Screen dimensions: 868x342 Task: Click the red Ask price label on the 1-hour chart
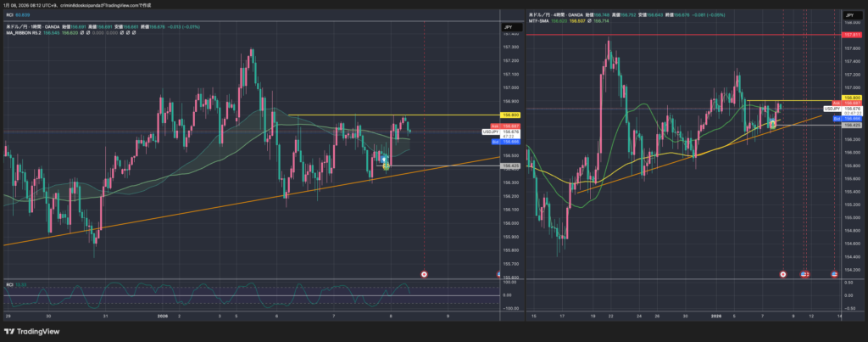487,126
